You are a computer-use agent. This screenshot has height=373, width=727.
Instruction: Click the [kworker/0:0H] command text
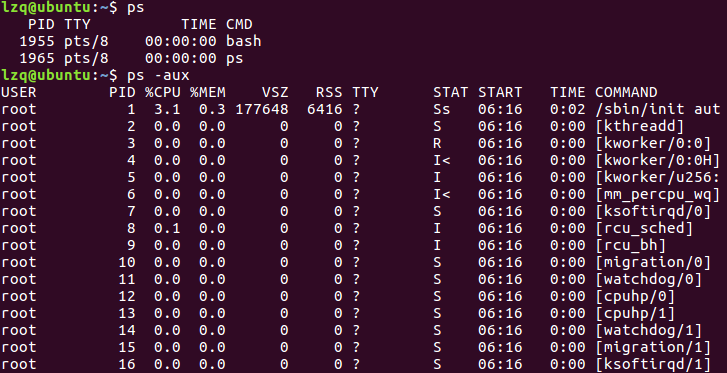[x=657, y=160]
